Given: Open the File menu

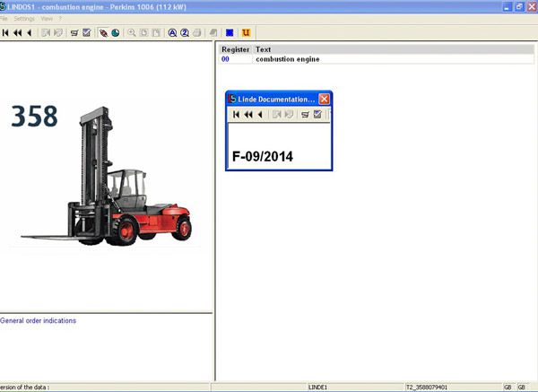Looking at the screenshot, I should [4, 19].
